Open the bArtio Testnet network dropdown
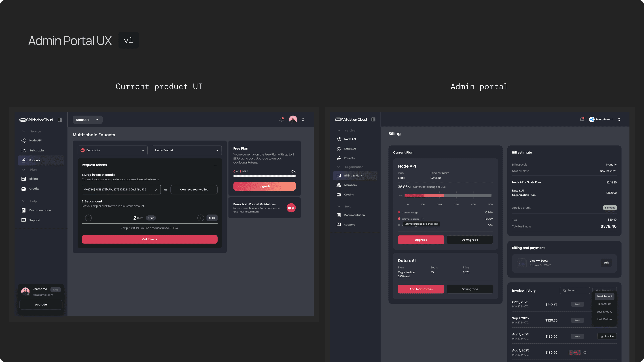This screenshot has height=362, width=644. (x=186, y=150)
